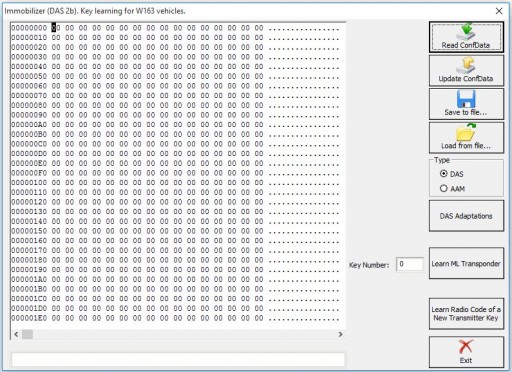Click offset address 00000010 in hex view
The image size is (512, 372).
coord(29,37)
